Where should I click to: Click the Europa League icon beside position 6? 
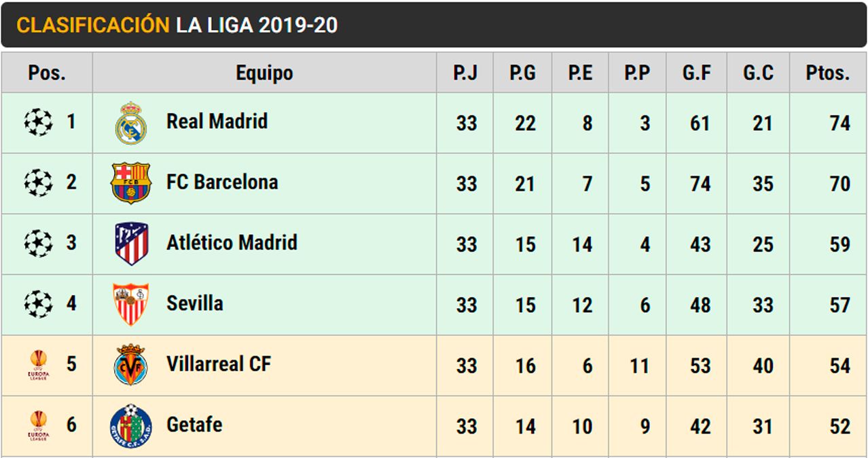[38, 425]
